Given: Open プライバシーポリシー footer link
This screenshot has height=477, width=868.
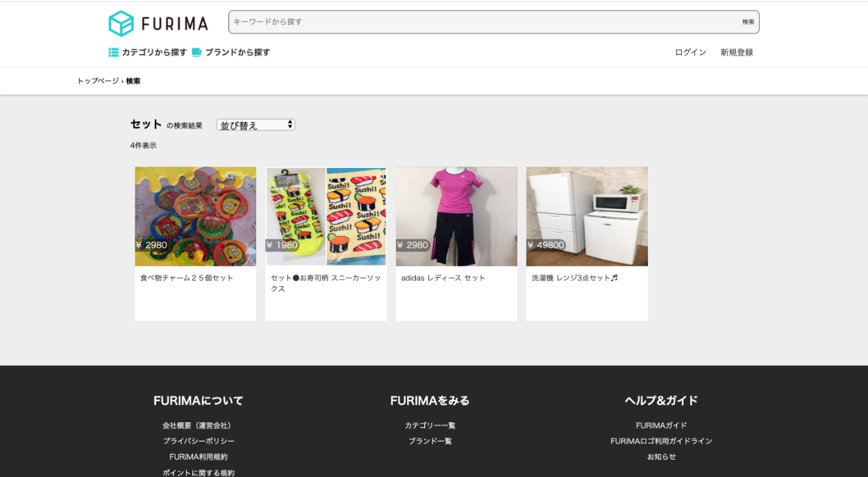Looking at the screenshot, I should tap(199, 441).
